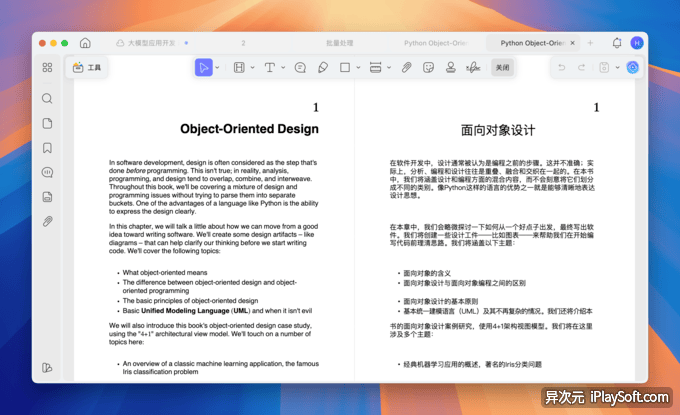Switch to the tab labeled 2
Viewport: 680px width, 415px height.
tap(243, 43)
